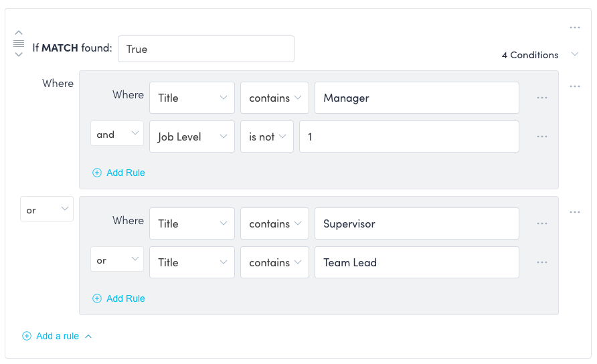Open the 'and' operator dropdown

click(x=117, y=134)
